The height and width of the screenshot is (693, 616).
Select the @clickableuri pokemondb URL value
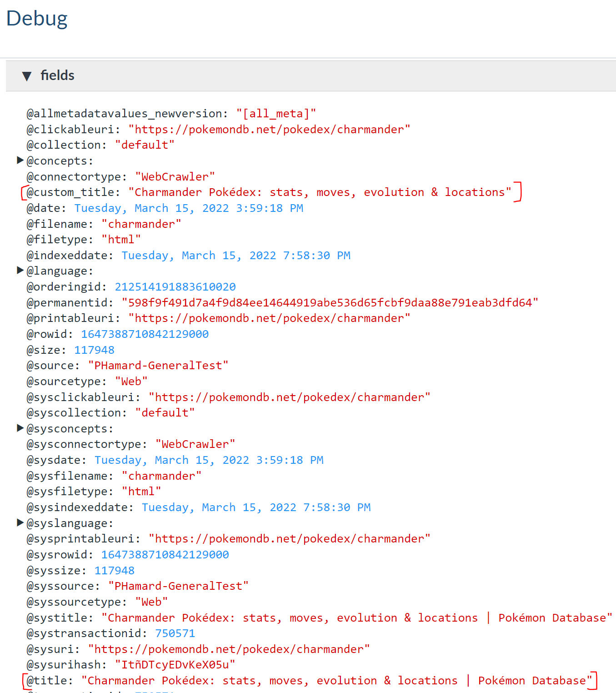[269, 130]
